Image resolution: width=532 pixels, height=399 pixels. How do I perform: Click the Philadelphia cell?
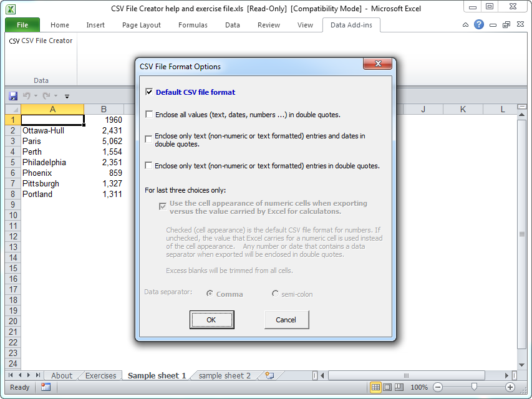[52, 162]
